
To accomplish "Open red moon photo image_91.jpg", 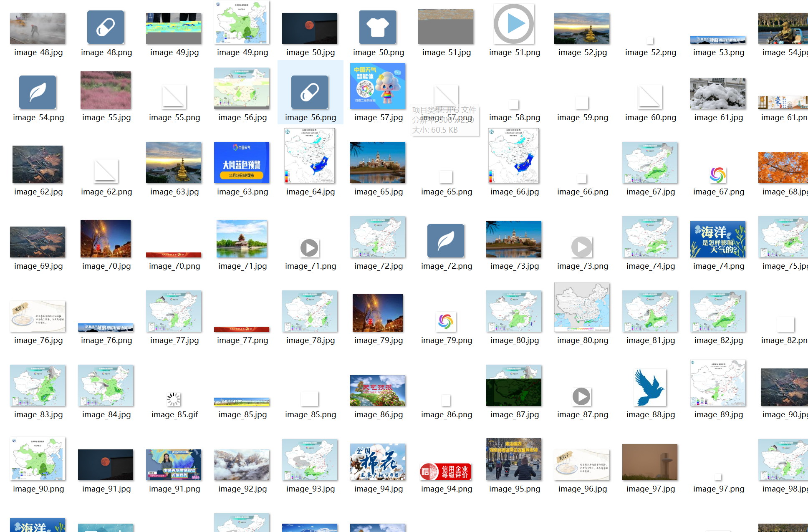I will point(106,464).
